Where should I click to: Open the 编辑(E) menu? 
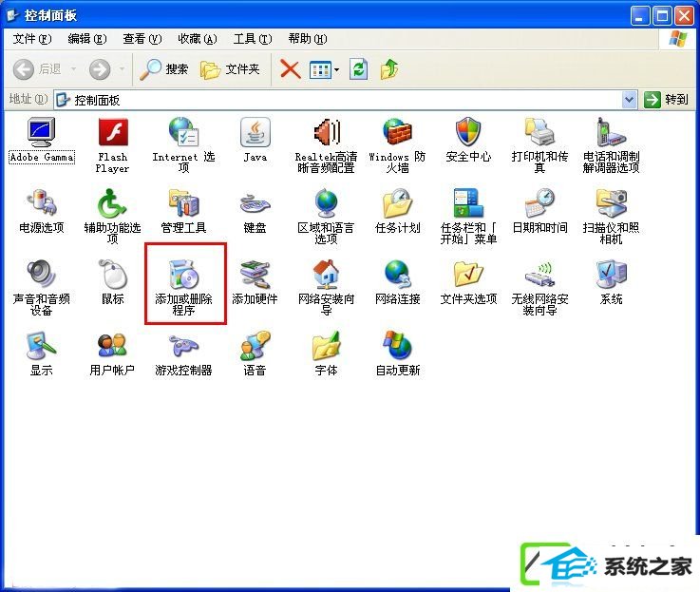click(x=87, y=39)
